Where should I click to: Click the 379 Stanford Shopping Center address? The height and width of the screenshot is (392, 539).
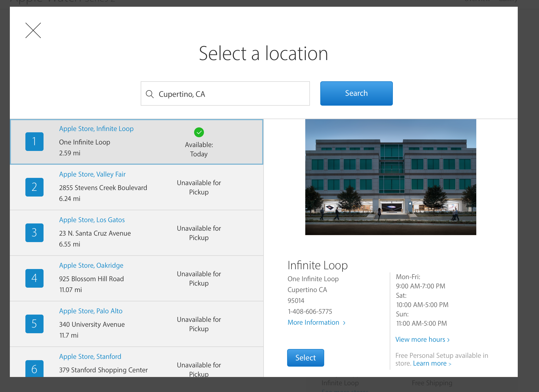[103, 370]
